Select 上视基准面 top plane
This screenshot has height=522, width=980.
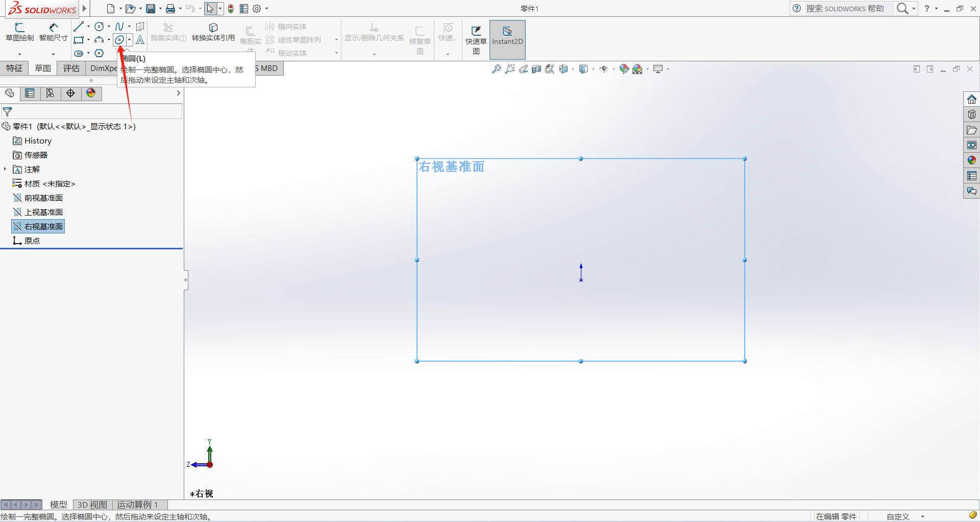[38, 212]
